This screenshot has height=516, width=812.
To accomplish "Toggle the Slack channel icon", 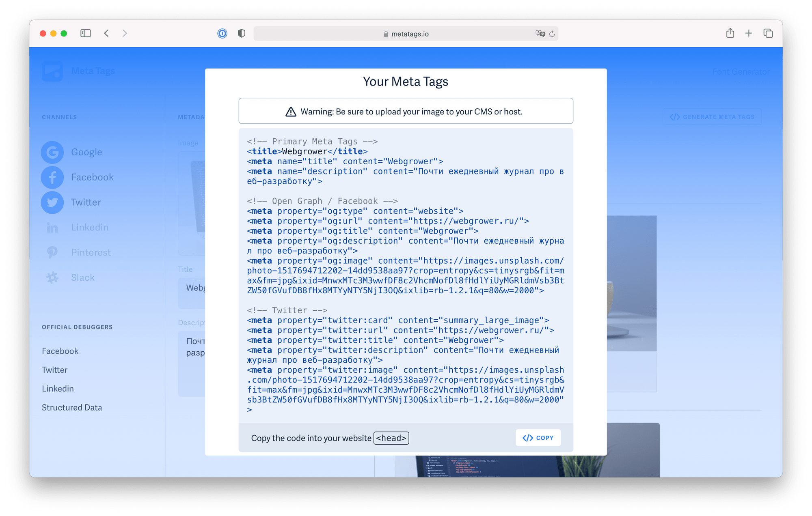I will (x=52, y=277).
